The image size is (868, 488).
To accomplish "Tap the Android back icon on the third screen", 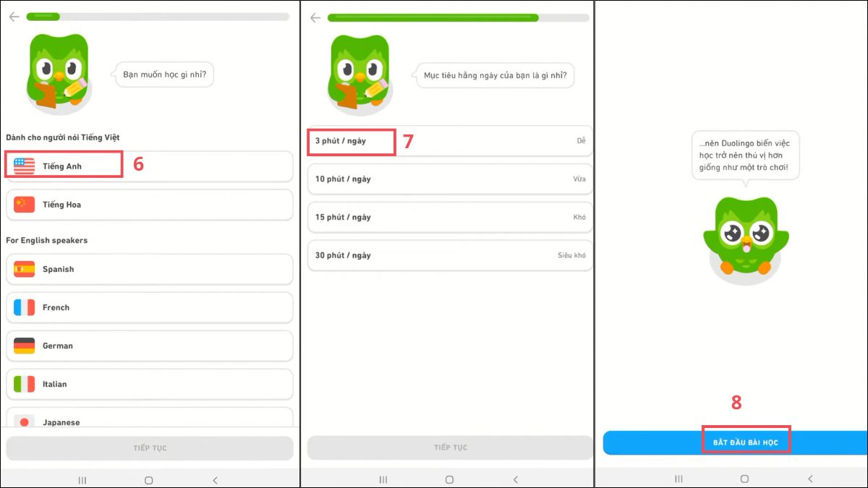I will (x=810, y=479).
